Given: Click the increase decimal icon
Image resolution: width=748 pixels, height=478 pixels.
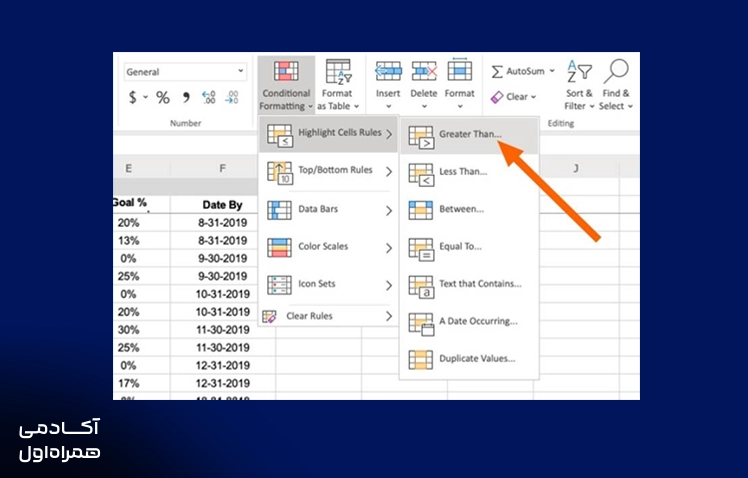Looking at the screenshot, I should click(208, 97).
